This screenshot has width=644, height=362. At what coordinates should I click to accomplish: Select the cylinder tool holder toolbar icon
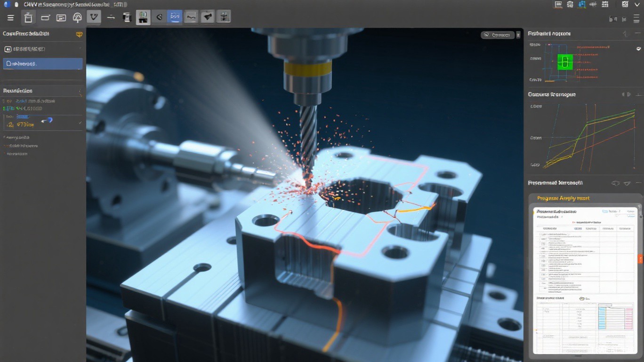pos(126,17)
